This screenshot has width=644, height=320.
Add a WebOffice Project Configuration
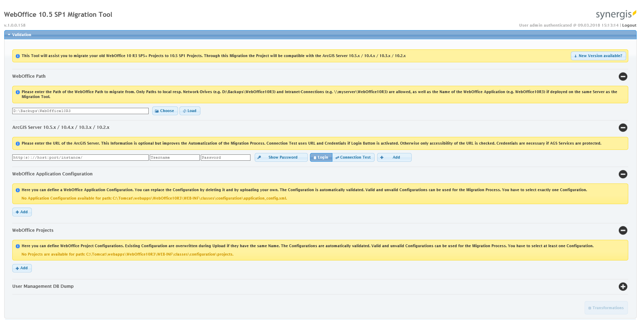click(x=22, y=268)
